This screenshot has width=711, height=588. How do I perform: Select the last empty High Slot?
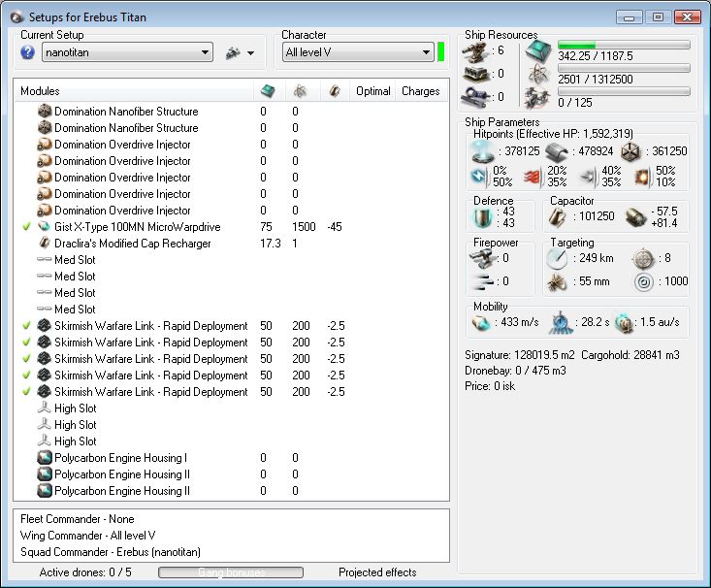click(231, 441)
